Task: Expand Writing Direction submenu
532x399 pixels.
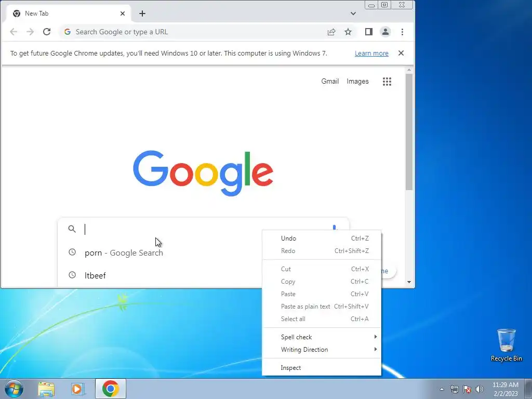Action: pyautogui.click(x=322, y=350)
